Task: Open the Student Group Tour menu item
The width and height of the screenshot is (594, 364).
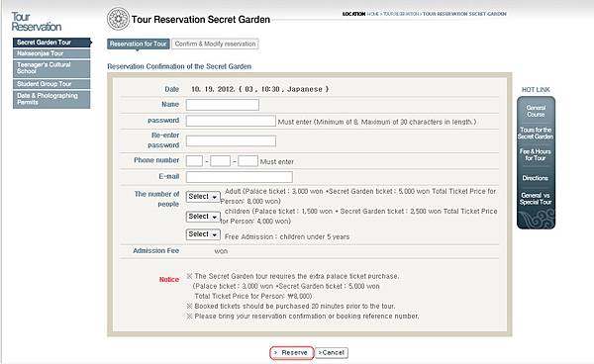Action: pos(51,84)
